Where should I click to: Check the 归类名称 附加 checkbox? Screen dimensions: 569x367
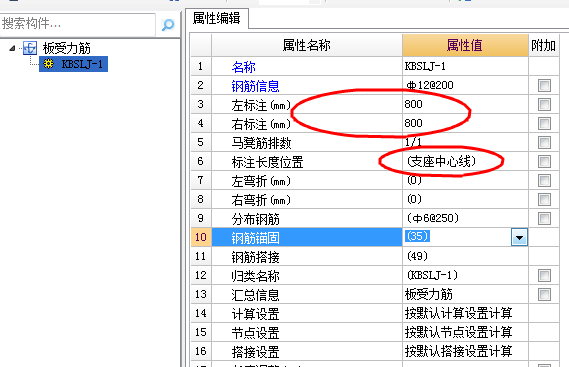pos(544,276)
